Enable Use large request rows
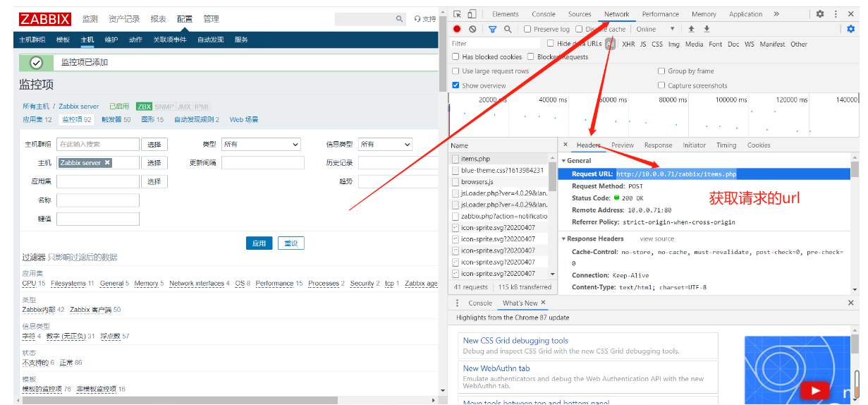 pyautogui.click(x=456, y=71)
